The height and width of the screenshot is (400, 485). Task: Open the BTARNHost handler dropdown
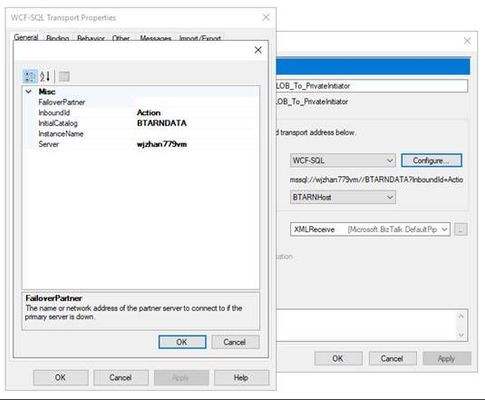point(343,197)
